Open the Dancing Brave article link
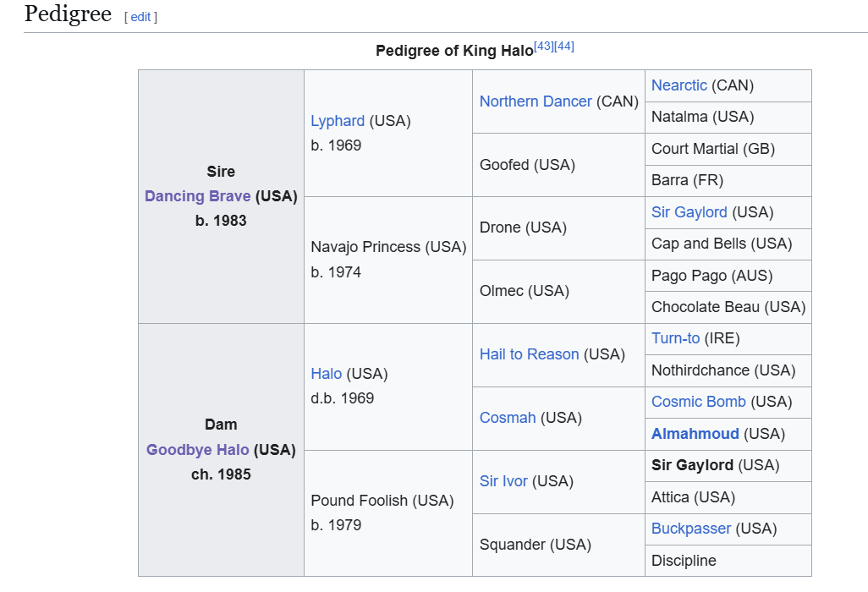This screenshot has width=868, height=592. 198,196
